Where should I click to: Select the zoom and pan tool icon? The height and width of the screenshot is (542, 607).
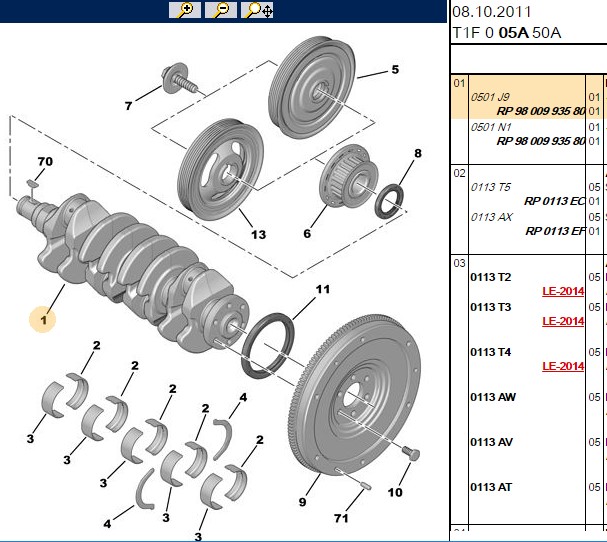click(x=257, y=10)
